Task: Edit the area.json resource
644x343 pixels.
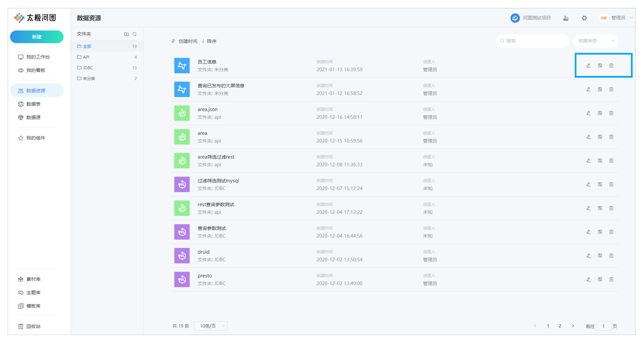Action: (588, 113)
